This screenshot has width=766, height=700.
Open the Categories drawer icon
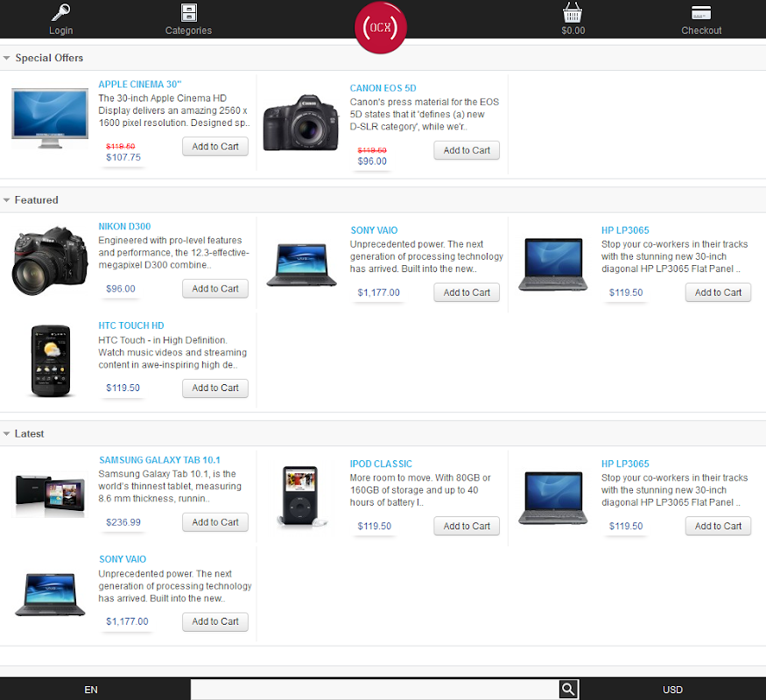[188, 13]
